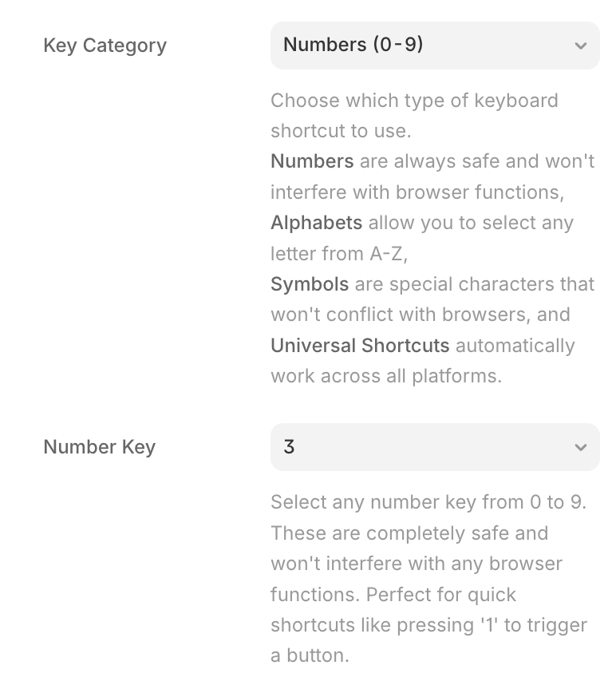Image resolution: width=616 pixels, height=693 pixels.
Task: Click the Key Category label
Action: pos(105,46)
